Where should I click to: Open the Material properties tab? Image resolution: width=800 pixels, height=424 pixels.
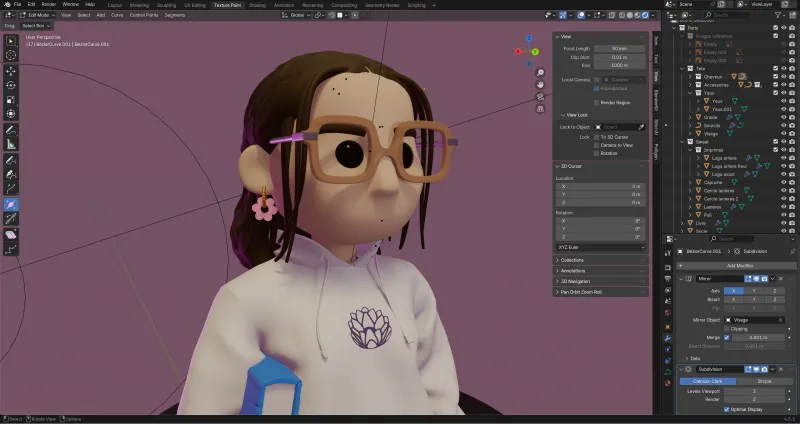[668, 383]
